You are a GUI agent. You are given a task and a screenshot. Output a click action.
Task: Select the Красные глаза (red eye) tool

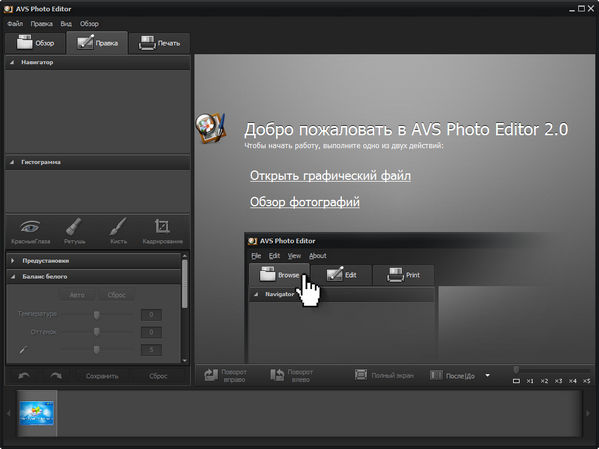30,231
